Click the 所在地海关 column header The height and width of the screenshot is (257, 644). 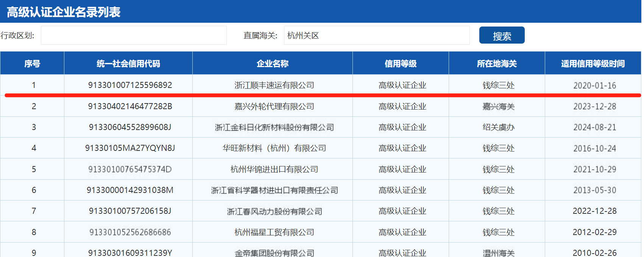pos(497,64)
